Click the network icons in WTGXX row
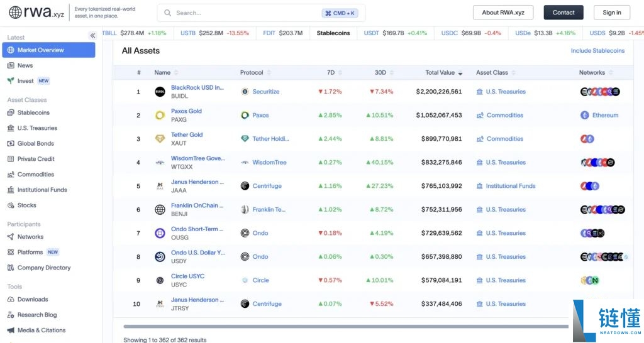Image resolution: width=644 pixels, height=343 pixels. click(x=597, y=163)
